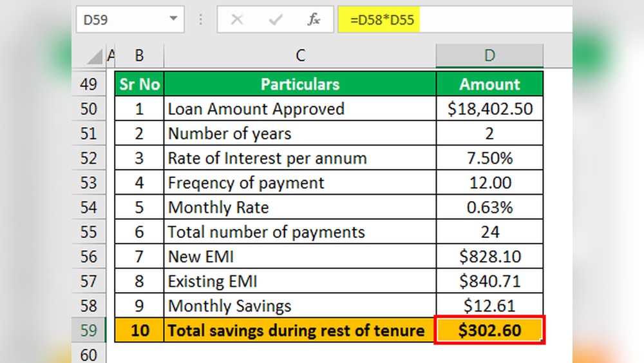Image resolution: width=644 pixels, height=363 pixels.
Task: Select row 54 header
Action: coord(89,207)
